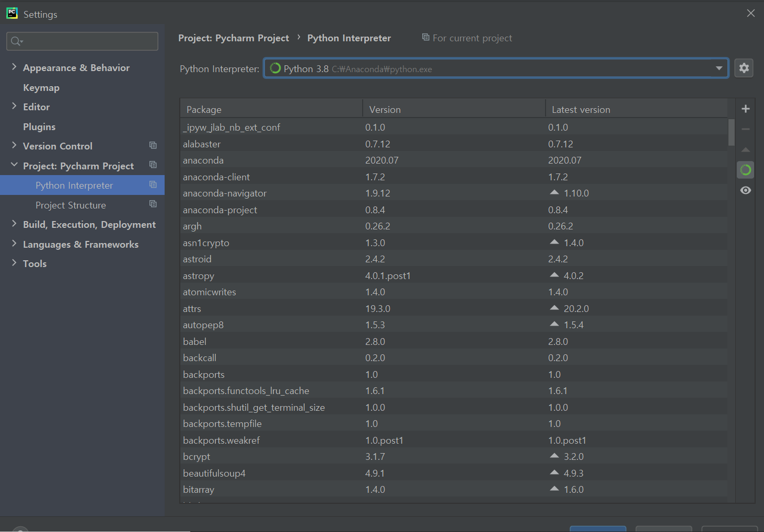Click version 2020.07 in Version column
764x532 pixels.
(382, 160)
